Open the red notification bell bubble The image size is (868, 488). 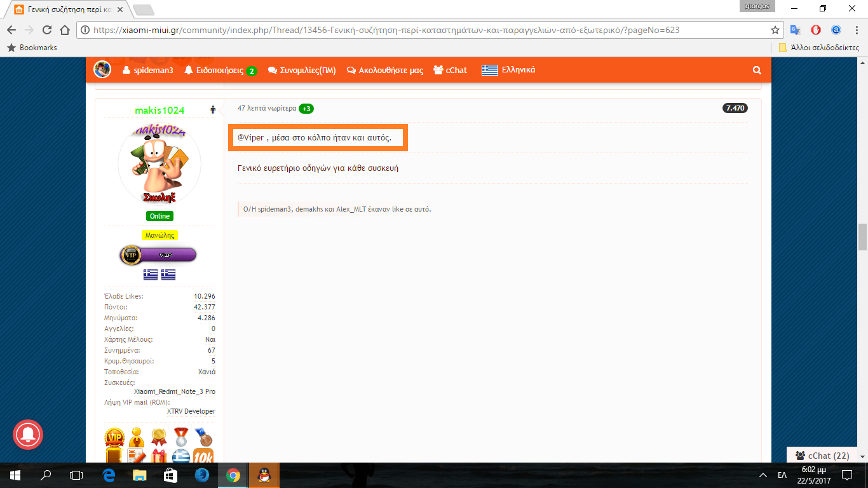[x=28, y=435]
